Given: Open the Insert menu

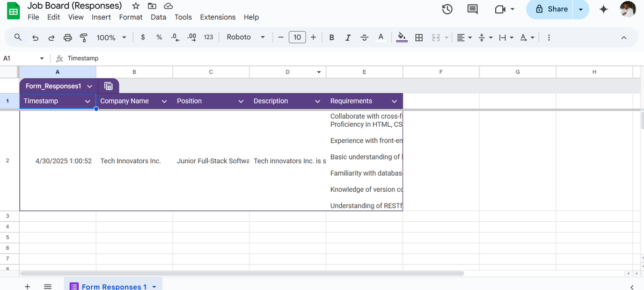Looking at the screenshot, I should click(x=101, y=17).
